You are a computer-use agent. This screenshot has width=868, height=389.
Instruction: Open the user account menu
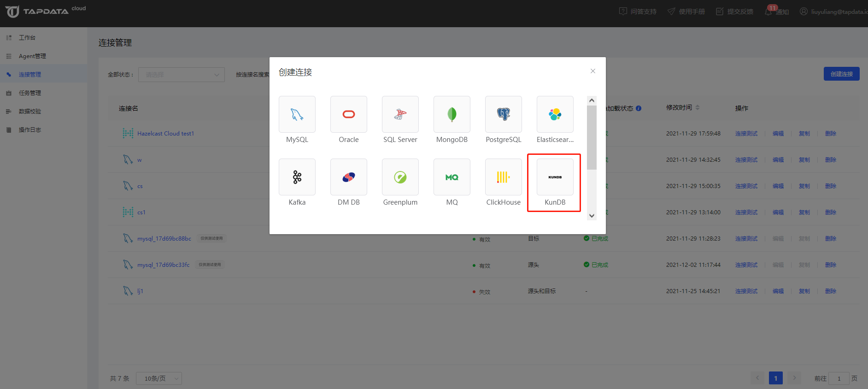tap(833, 12)
